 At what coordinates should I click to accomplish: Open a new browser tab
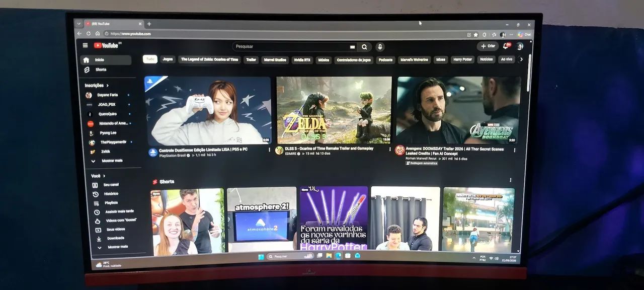(149, 24)
